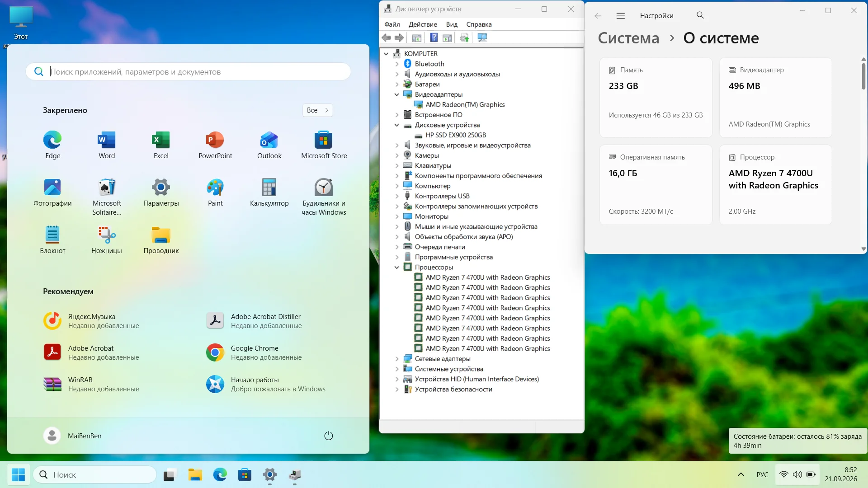
Task: Launch Excel from pinned apps
Action: [161, 145]
